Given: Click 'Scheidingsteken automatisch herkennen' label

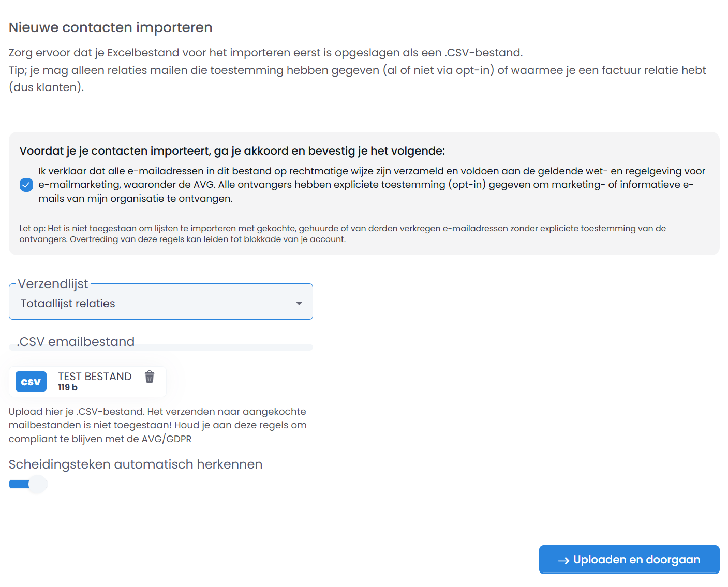Looking at the screenshot, I should click(x=136, y=464).
